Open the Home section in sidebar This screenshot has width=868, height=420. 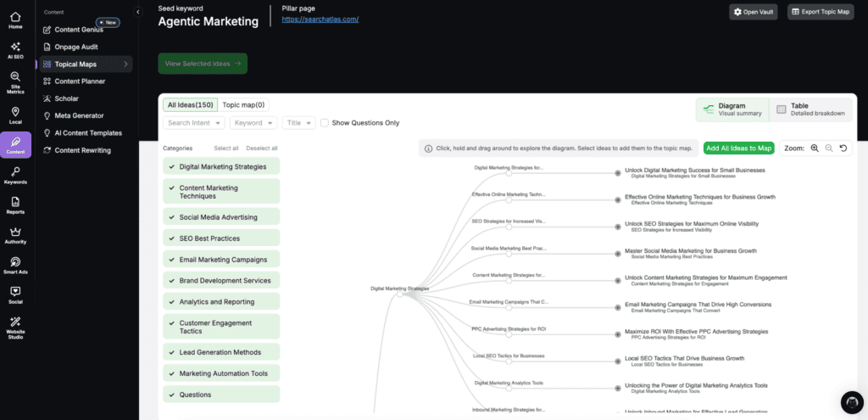pyautogui.click(x=15, y=20)
